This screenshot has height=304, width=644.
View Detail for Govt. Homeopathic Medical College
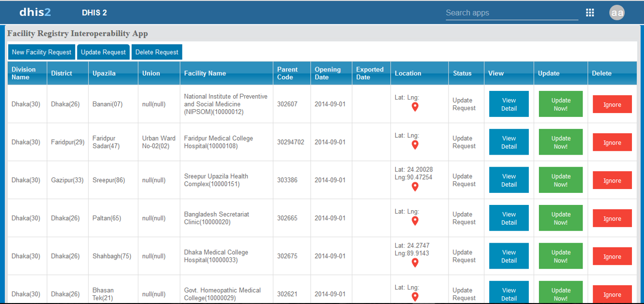[509, 292]
